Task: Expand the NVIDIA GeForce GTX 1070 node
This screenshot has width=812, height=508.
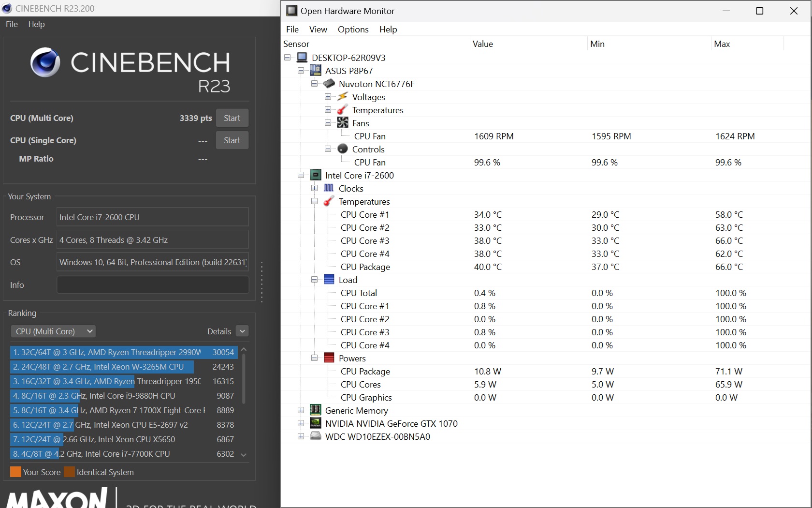Action: [301, 423]
